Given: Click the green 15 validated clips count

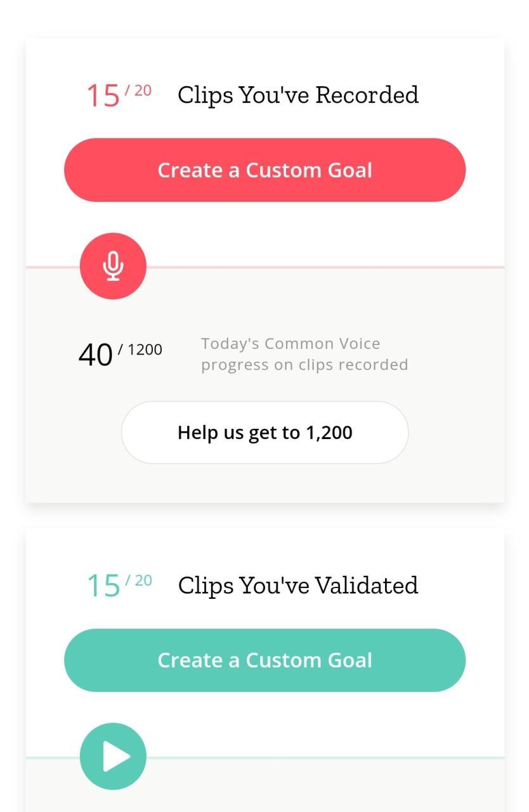Looking at the screenshot, I should (103, 586).
